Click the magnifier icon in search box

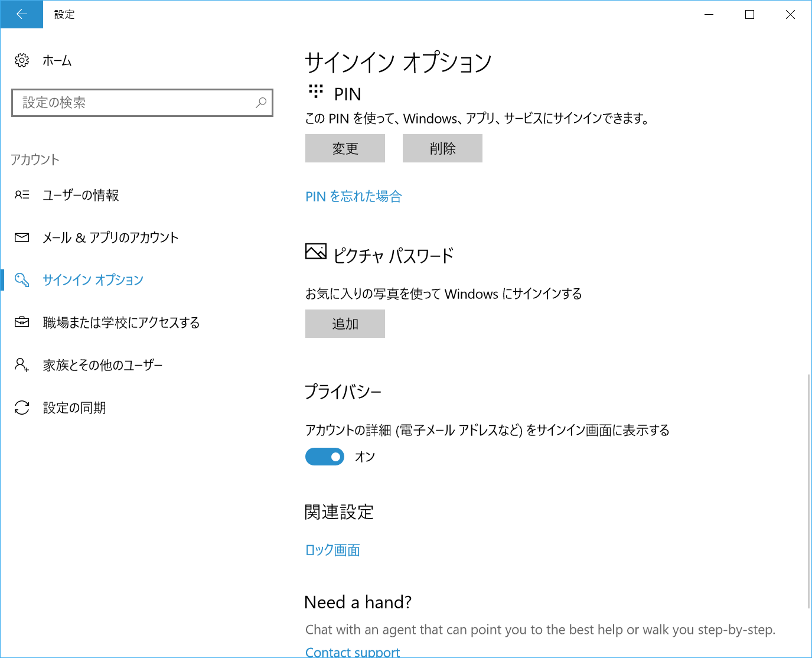260,103
